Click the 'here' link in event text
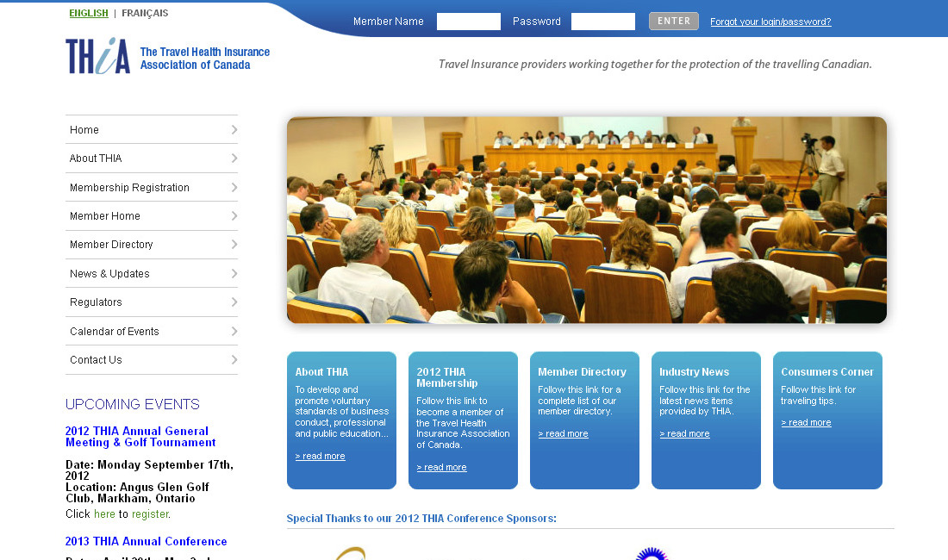The image size is (948, 560). pyautogui.click(x=104, y=514)
